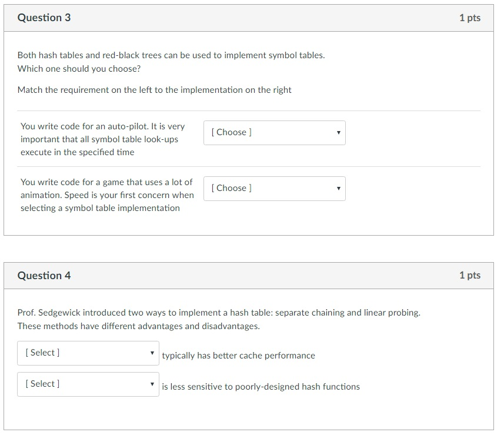
Task: Open the auto-pilot requirement Choose dropdown
Action: pyautogui.click(x=274, y=133)
